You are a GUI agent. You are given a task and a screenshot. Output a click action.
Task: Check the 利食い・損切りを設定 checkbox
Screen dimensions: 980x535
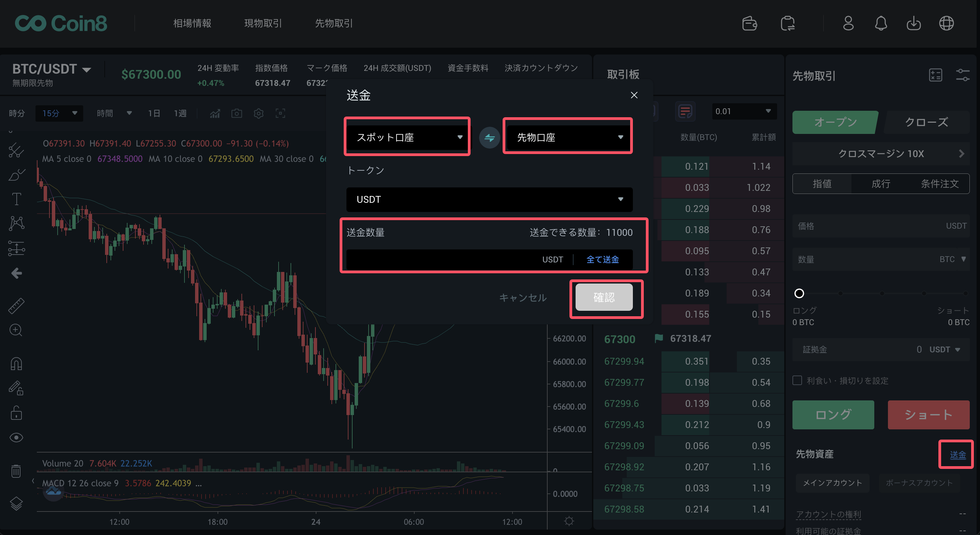tap(797, 380)
